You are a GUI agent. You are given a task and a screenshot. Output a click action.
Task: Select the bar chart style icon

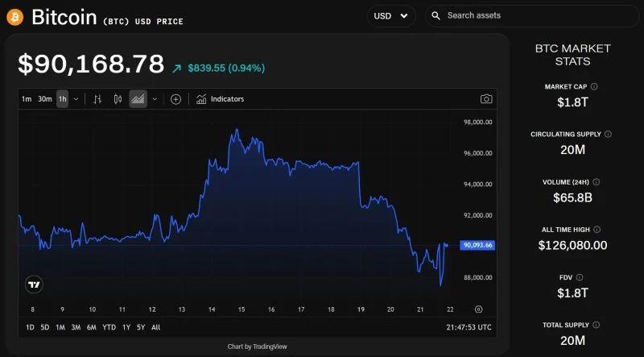point(97,99)
